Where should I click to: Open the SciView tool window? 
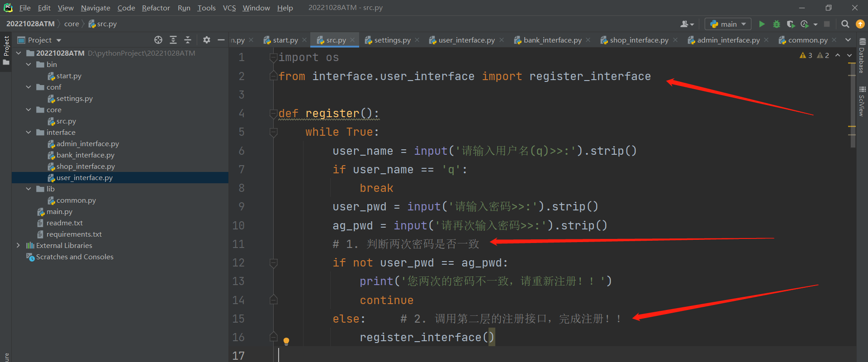point(862,101)
